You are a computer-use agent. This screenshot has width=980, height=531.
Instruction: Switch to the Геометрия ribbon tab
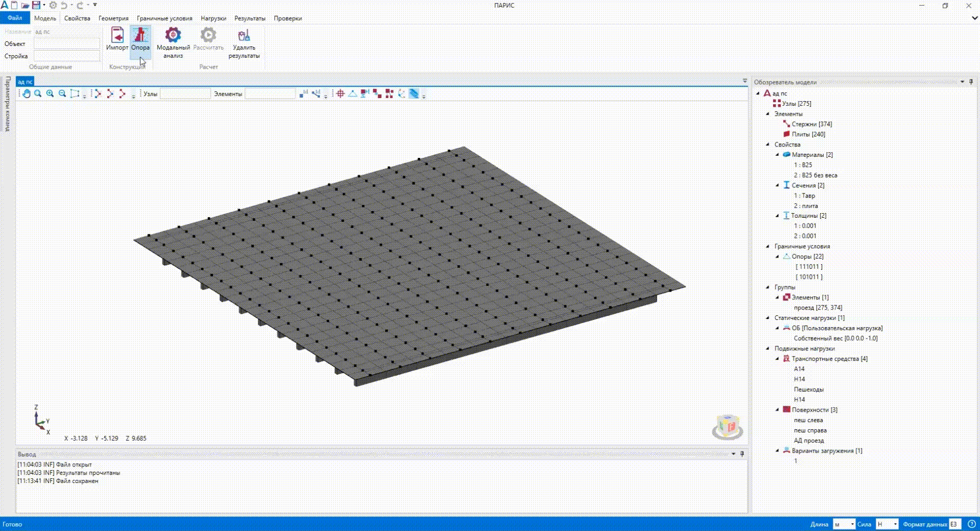click(113, 18)
